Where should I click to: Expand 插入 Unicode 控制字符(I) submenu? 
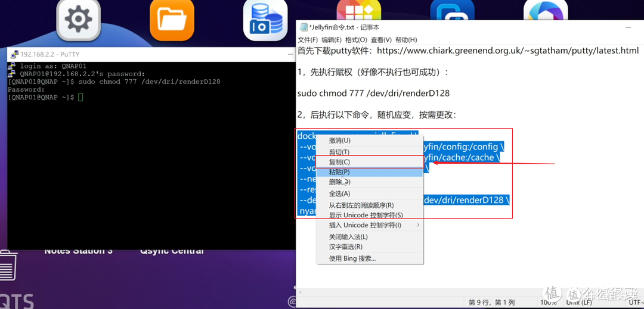click(370, 225)
